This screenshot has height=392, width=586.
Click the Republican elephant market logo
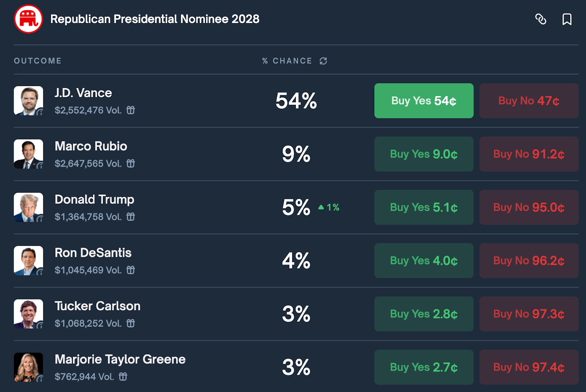[x=29, y=19]
